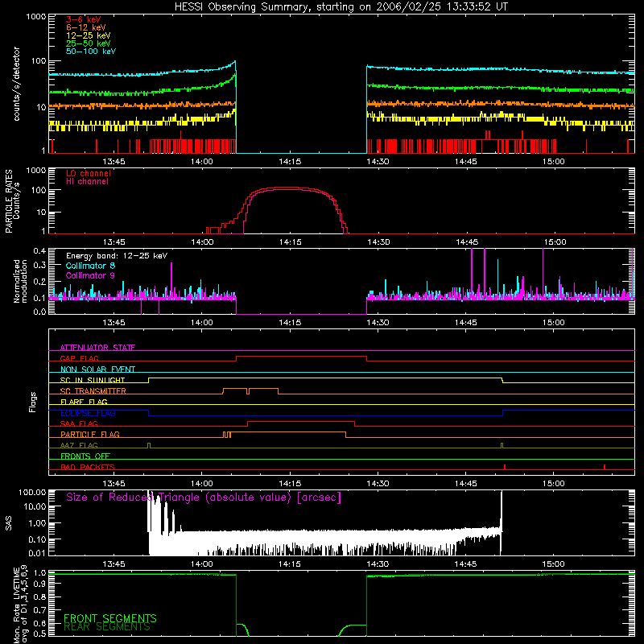This screenshot has width=644, height=644.
Task: Select the Collimator 9 legend label
Action: pyautogui.click(x=90, y=275)
